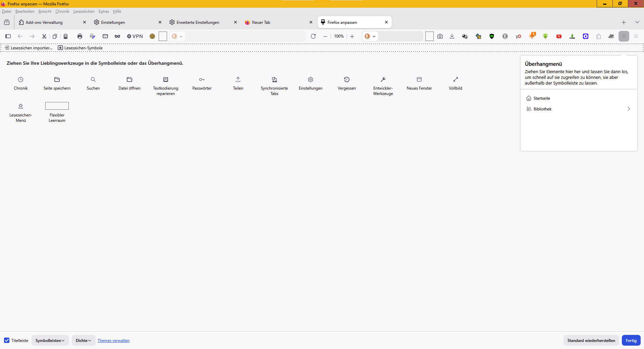The image size is (644, 349).
Task: Click the Teilen share icon
Action: [x=238, y=80]
